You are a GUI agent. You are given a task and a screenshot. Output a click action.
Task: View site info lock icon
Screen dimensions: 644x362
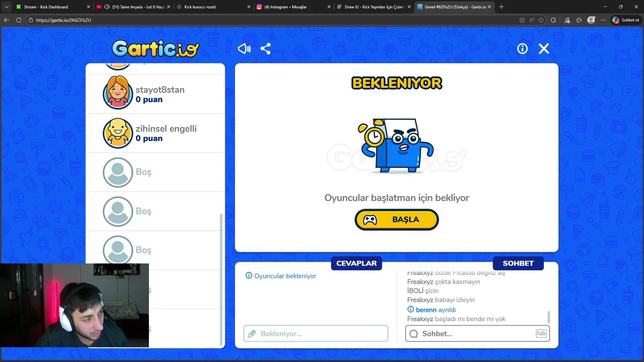31,20
